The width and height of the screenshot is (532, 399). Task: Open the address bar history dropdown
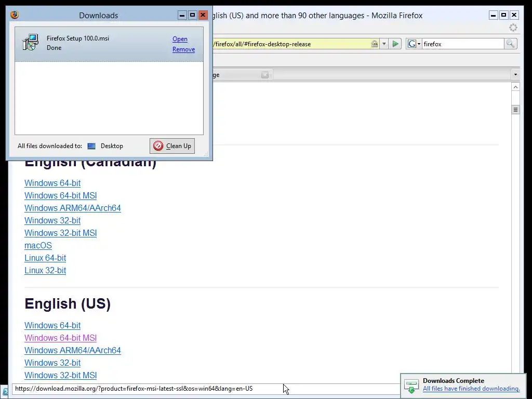click(384, 44)
